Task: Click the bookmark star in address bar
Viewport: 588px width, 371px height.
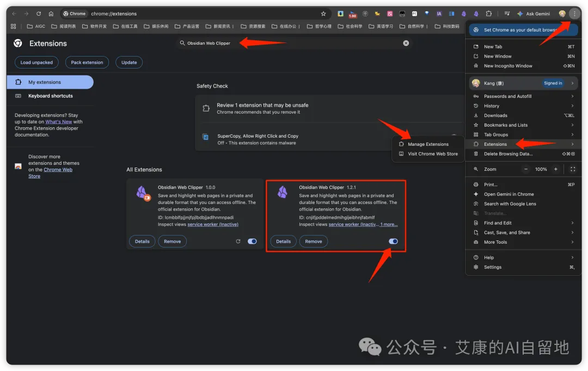Action: tap(323, 14)
